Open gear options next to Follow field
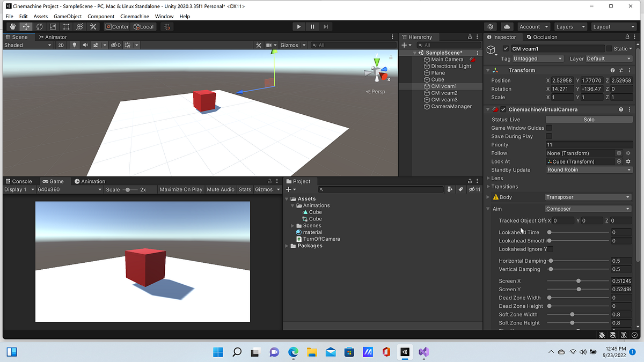 tap(628, 153)
